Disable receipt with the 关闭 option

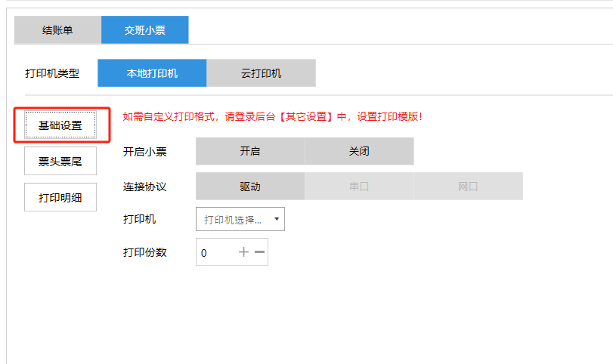pos(359,151)
